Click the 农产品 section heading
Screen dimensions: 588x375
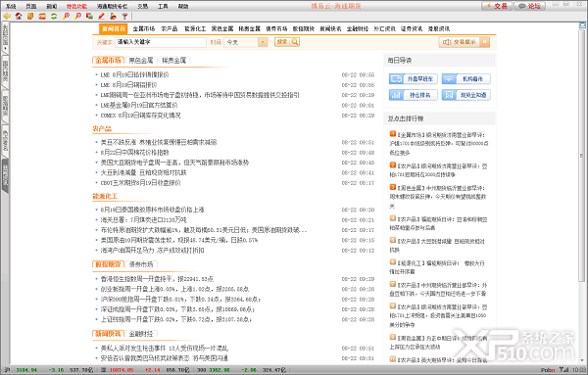[x=102, y=129]
